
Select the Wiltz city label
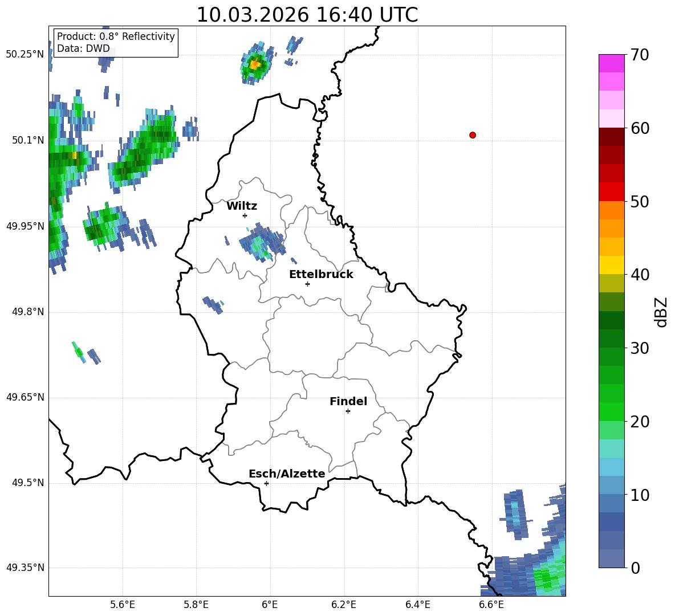coord(242,206)
